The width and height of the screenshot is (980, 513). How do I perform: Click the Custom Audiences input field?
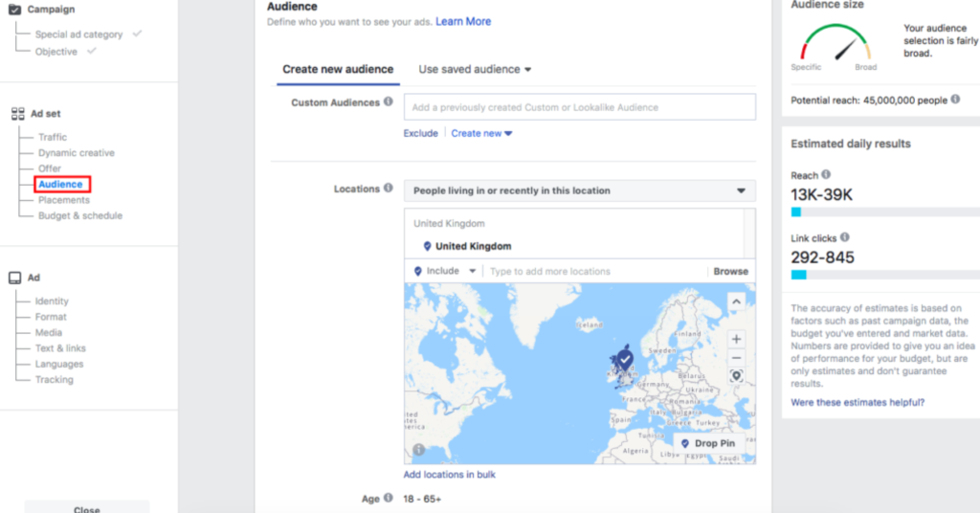click(579, 107)
